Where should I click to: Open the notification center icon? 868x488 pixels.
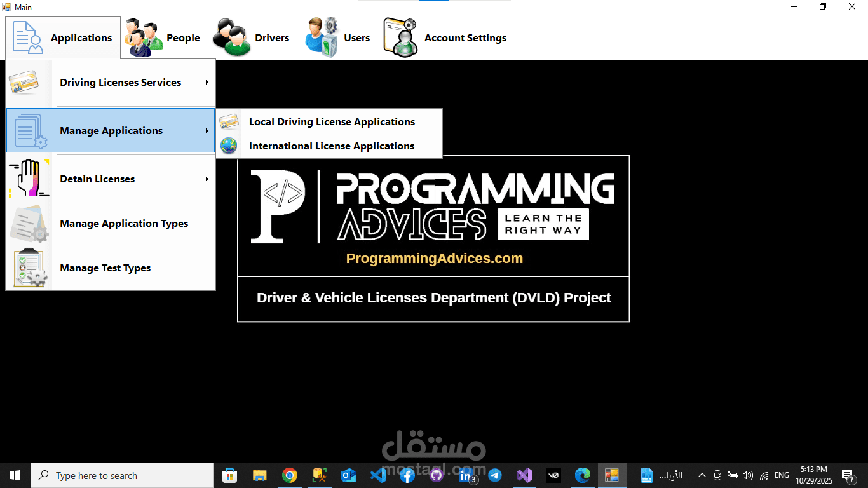[849, 475]
